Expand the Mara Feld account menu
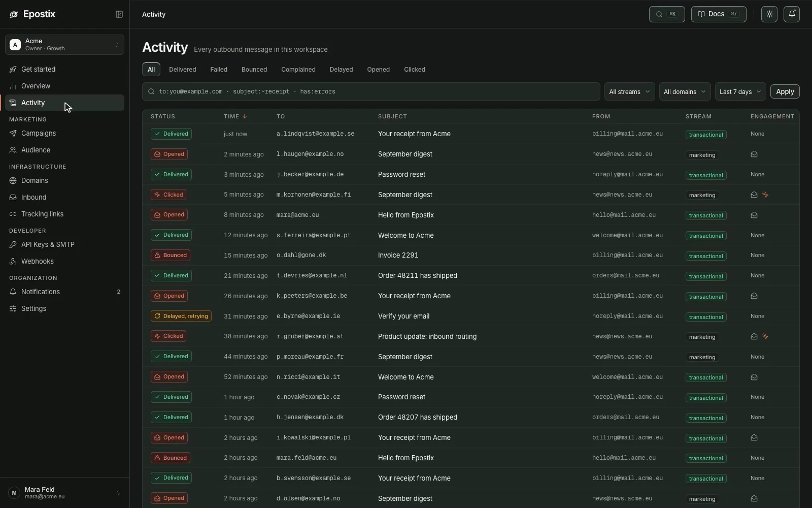812x508 pixels. 64,493
